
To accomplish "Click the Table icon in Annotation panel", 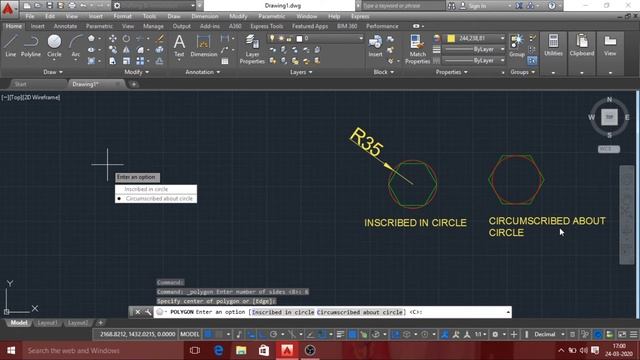I will click(225, 61).
